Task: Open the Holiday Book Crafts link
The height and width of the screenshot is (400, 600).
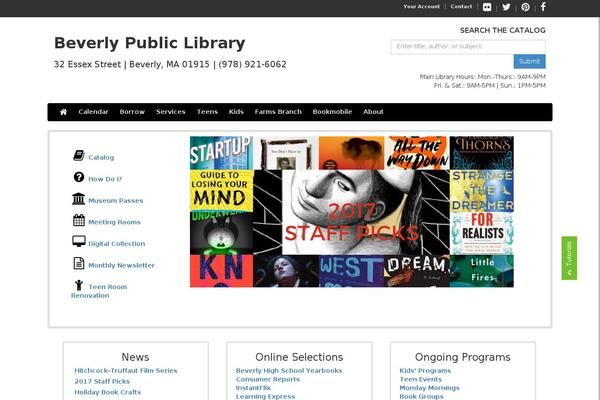Action: point(108,392)
